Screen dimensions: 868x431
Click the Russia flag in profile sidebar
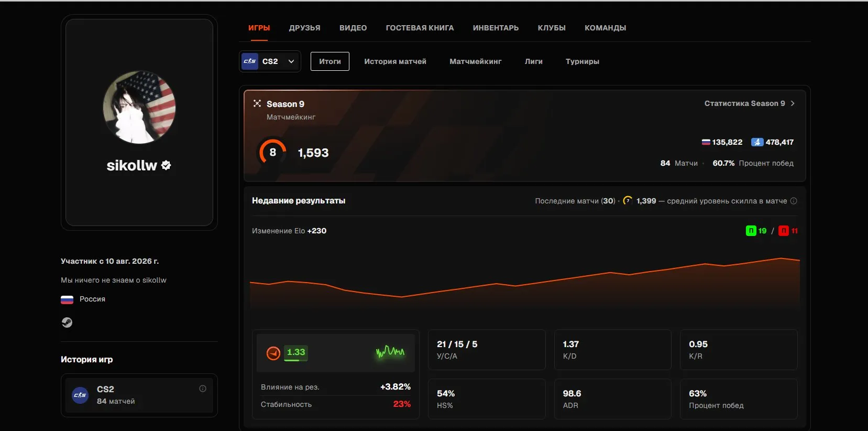pyautogui.click(x=67, y=299)
